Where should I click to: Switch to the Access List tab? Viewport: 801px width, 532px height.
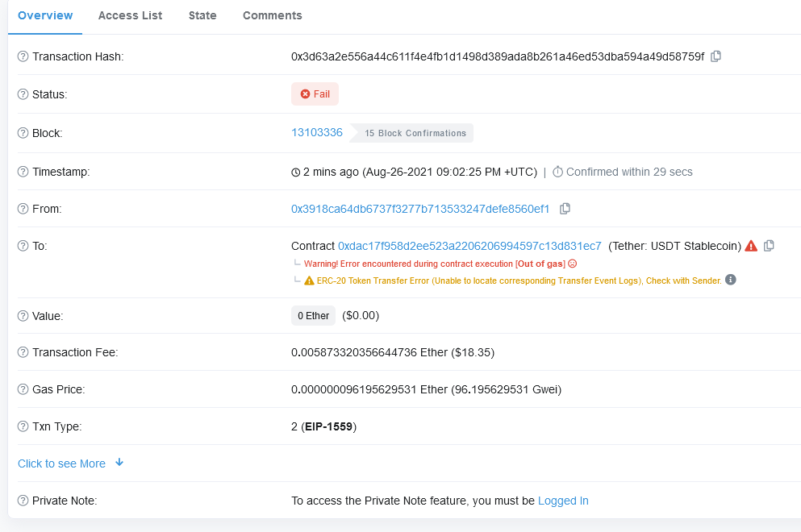130,15
